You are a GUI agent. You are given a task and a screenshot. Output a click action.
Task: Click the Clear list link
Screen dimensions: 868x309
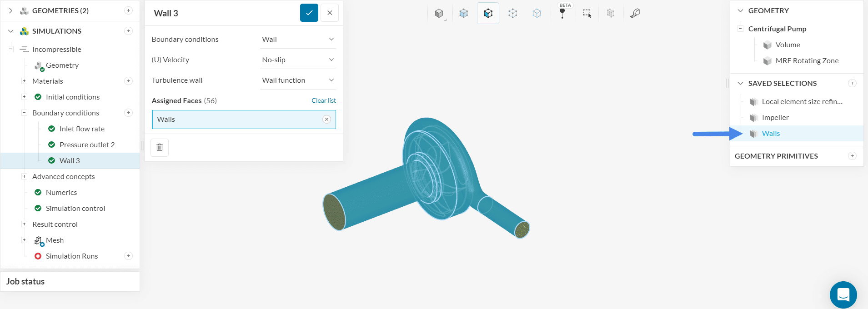click(323, 100)
